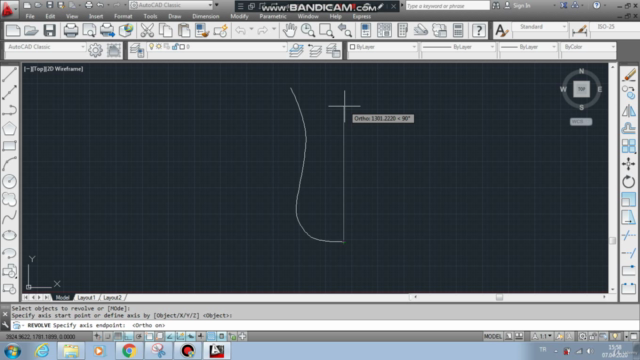Select the Offset tool
640x360 pixels.
click(629, 128)
